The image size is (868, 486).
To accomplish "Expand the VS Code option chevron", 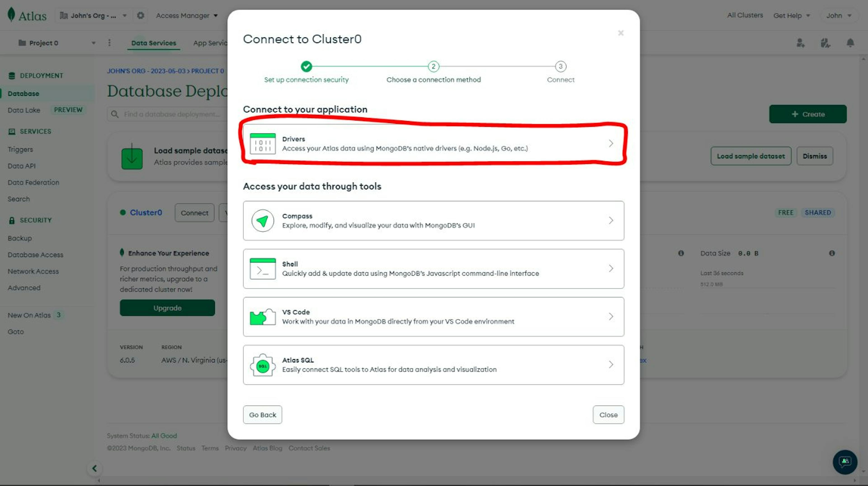I will point(611,316).
